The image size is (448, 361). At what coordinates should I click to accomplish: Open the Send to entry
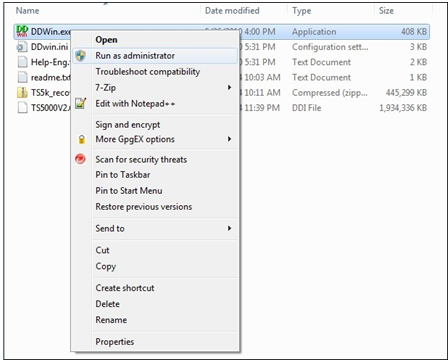coord(155,228)
